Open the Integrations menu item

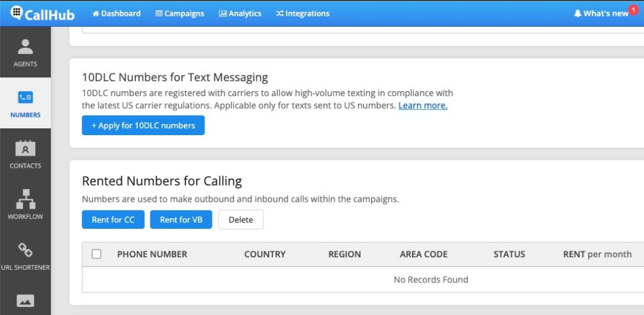pos(303,14)
